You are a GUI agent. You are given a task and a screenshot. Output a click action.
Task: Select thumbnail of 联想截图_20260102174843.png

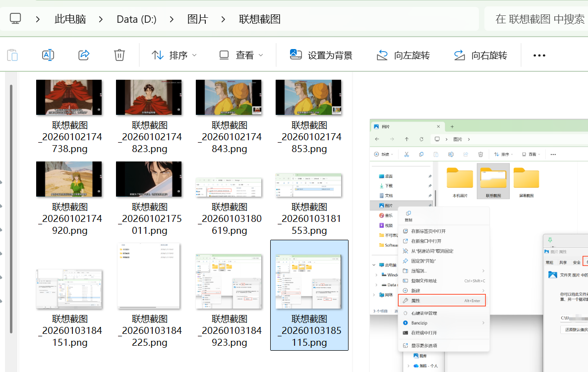(x=229, y=98)
